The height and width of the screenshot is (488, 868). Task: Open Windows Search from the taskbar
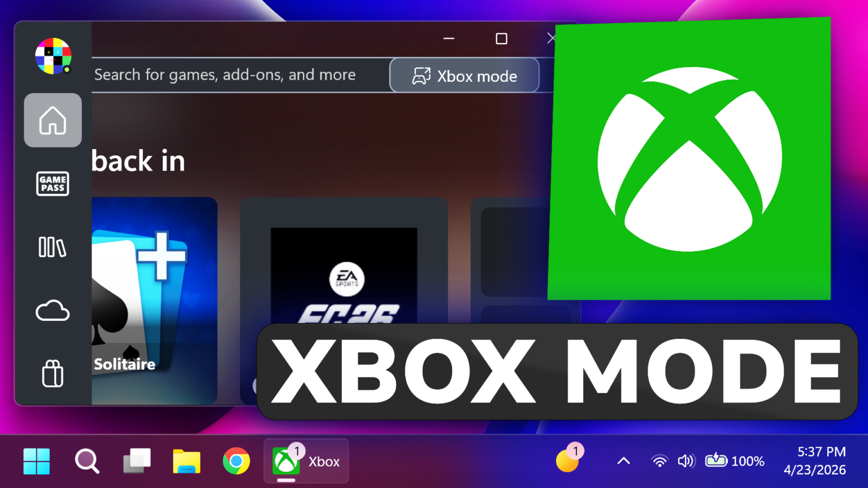(86, 461)
